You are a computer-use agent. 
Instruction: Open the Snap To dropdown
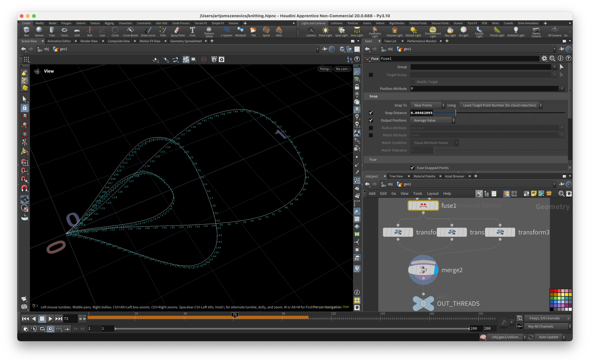pos(428,105)
